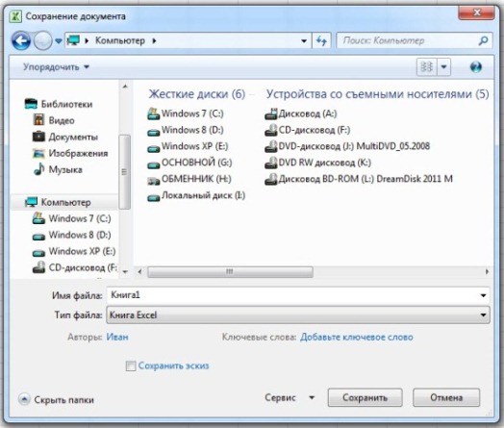Click the search magnifier icon

pyautogui.click(x=483, y=40)
